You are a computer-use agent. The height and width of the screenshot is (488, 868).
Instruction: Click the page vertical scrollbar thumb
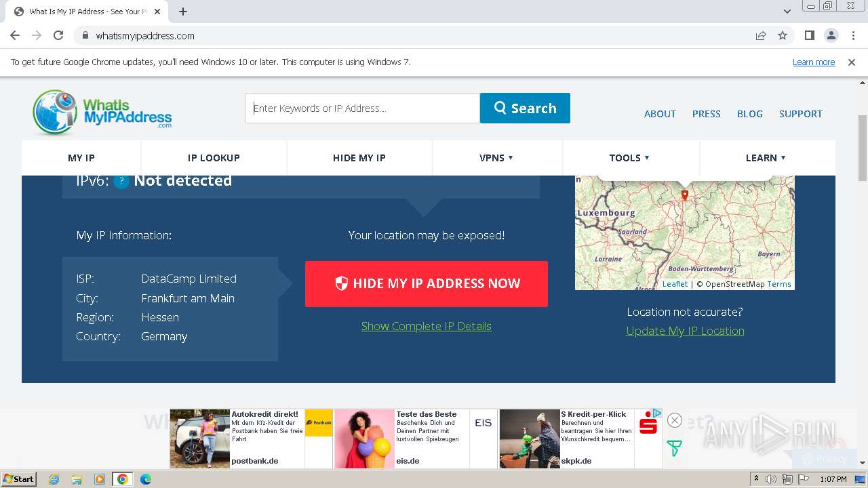[x=862, y=148]
